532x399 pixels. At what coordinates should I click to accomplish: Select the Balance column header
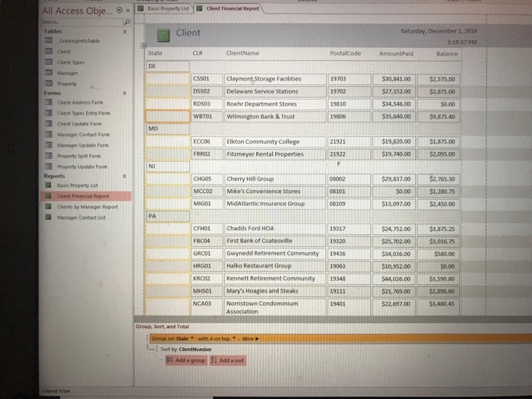coord(447,54)
